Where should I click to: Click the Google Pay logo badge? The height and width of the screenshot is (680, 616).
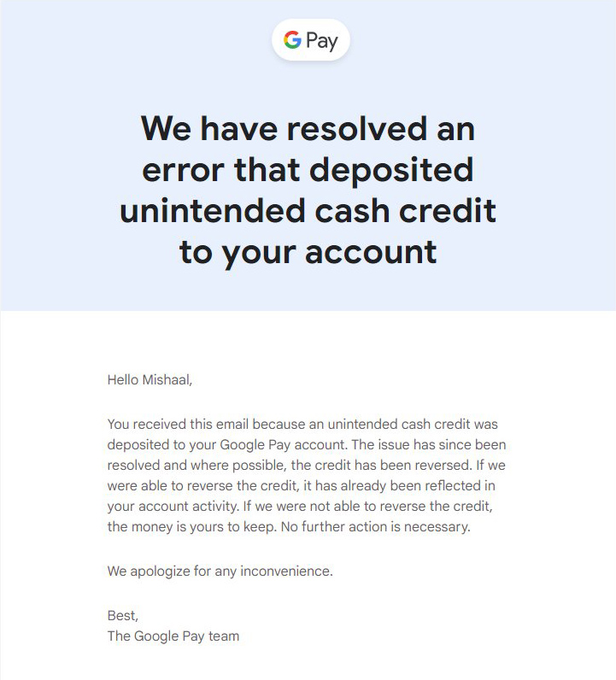(310, 40)
